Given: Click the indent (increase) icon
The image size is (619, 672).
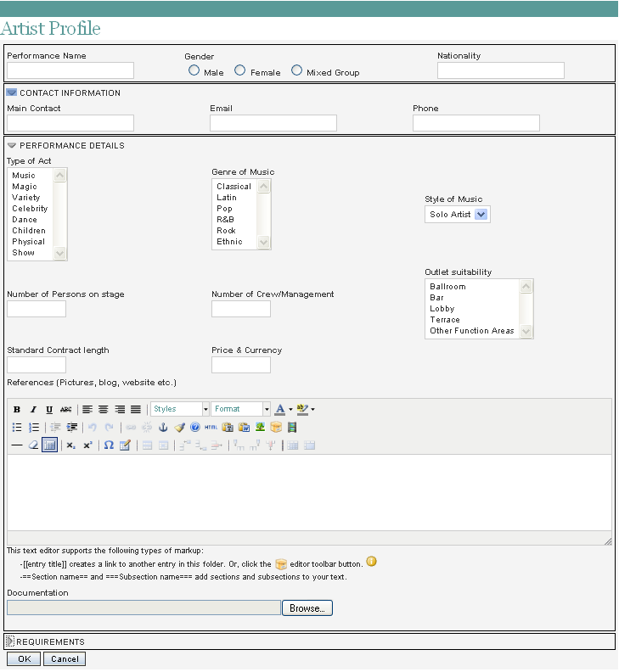Looking at the screenshot, I should (72, 428).
